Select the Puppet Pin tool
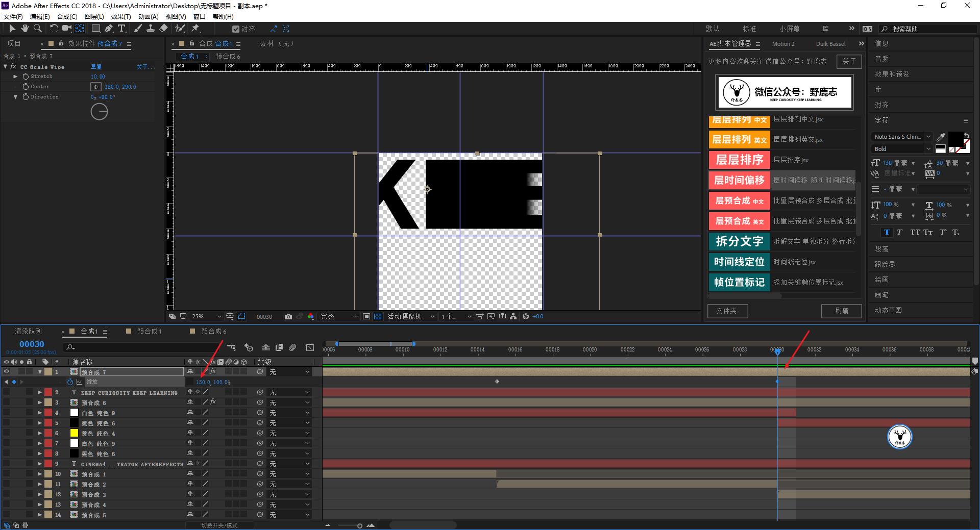 tap(195, 29)
